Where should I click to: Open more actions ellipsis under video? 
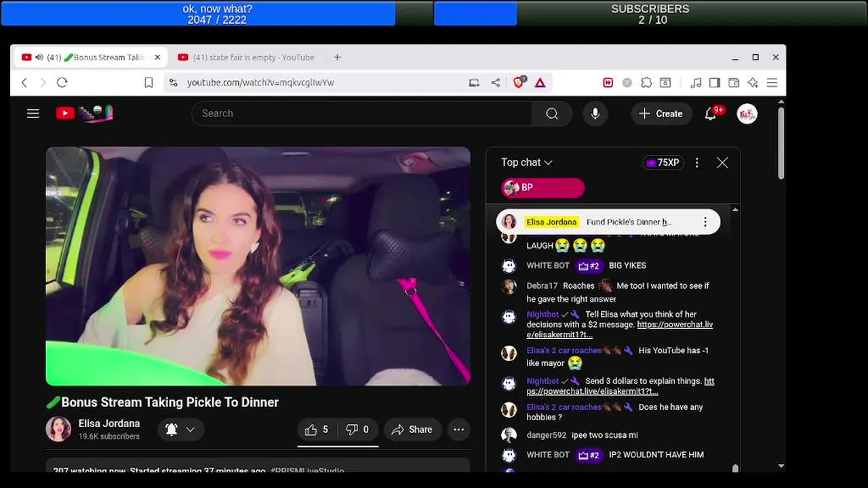(x=458, y=430)
